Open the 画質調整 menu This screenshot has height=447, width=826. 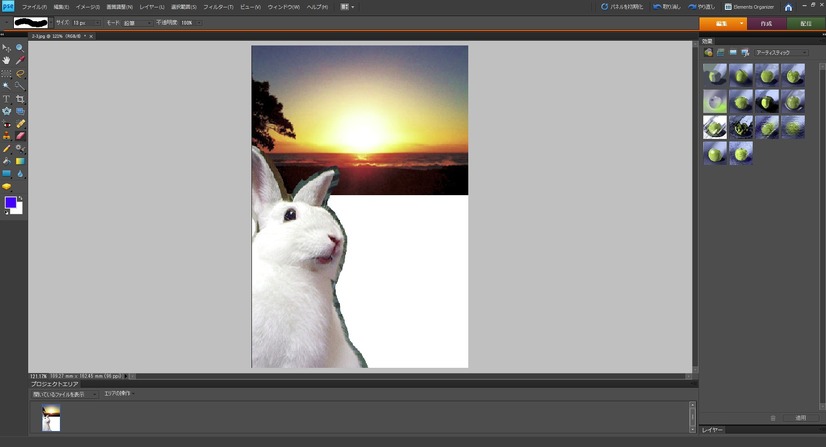coord(120,7)
